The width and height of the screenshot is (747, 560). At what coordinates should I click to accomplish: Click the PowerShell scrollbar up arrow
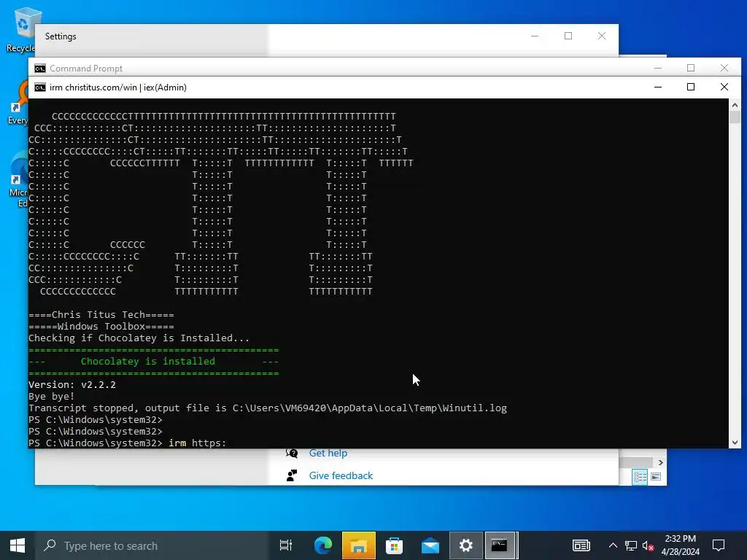(735, 105)
